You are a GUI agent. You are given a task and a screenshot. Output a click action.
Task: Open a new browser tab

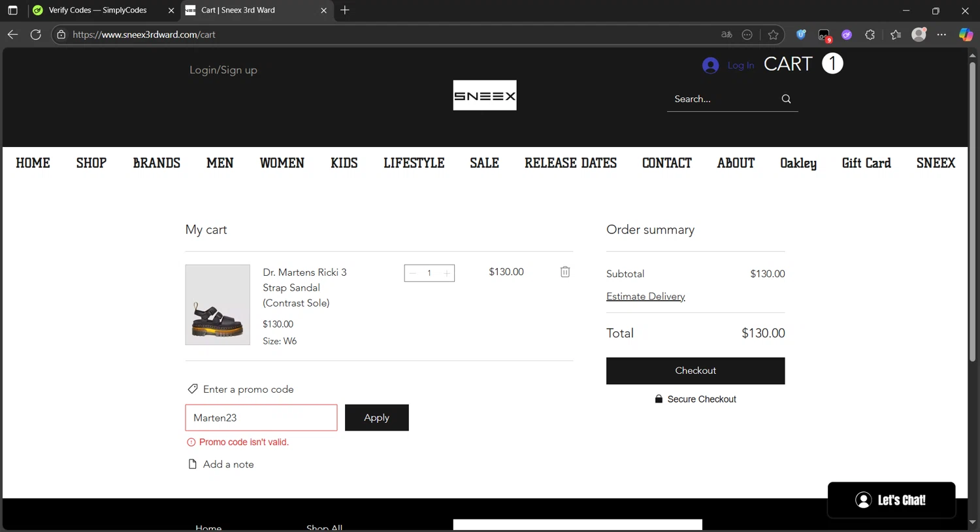click(345, 10)
